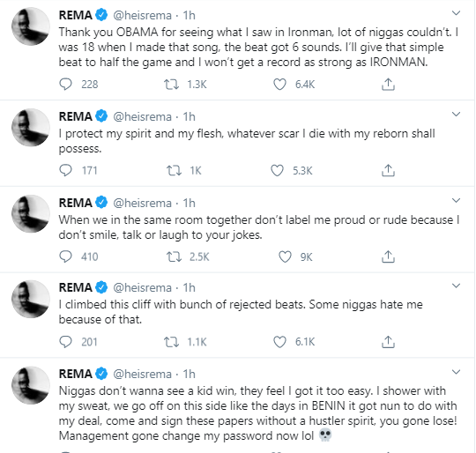The height and width of the screenshot is (453, 476).
Task: Open the chevron menu on 'rejected beats' tweet
Action: 456,286
